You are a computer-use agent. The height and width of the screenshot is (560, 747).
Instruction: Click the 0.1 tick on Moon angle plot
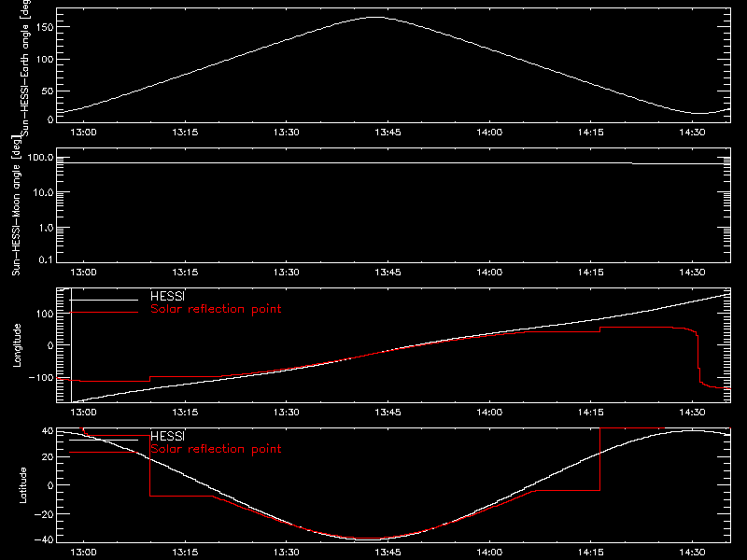click(x=45, y=259)
